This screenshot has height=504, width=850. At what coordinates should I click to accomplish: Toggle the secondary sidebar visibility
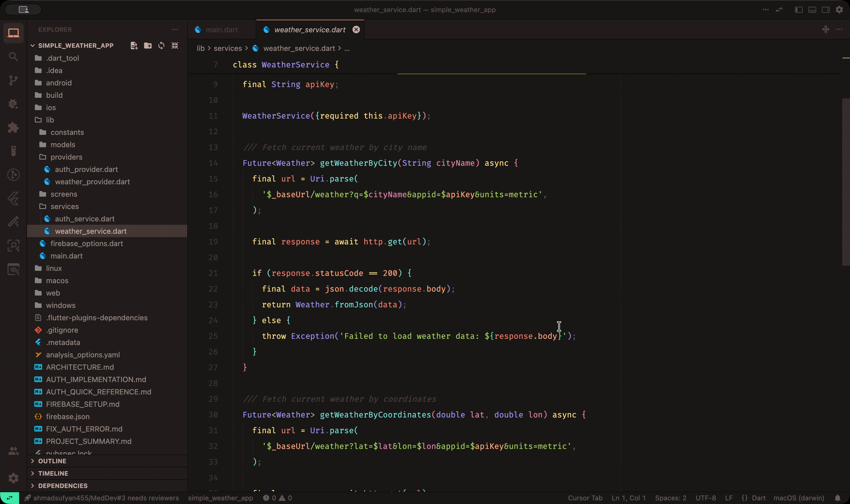826,10
